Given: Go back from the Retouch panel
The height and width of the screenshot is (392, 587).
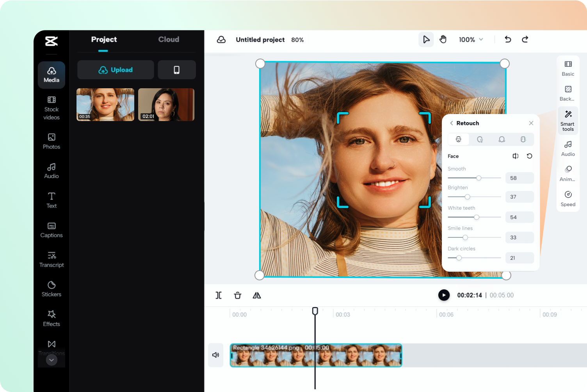Looking at the screenshot, I should point(452,123).
